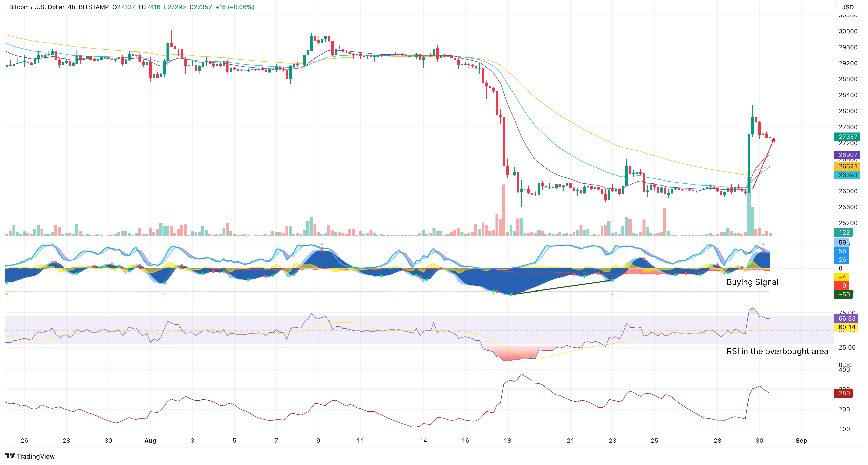Click the dark green -50 oscillator label

[x=843, y=294]
